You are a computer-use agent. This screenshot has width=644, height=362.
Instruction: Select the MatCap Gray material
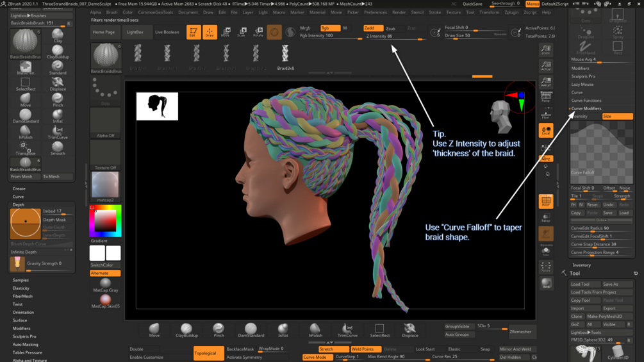(105, 285)
